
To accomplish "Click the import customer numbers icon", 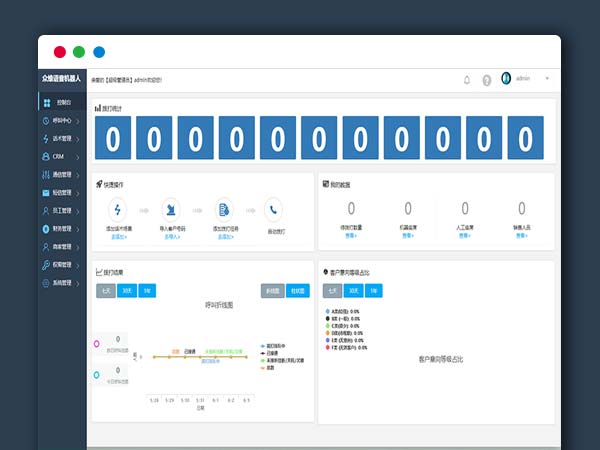I will click(x=172, y=209).
